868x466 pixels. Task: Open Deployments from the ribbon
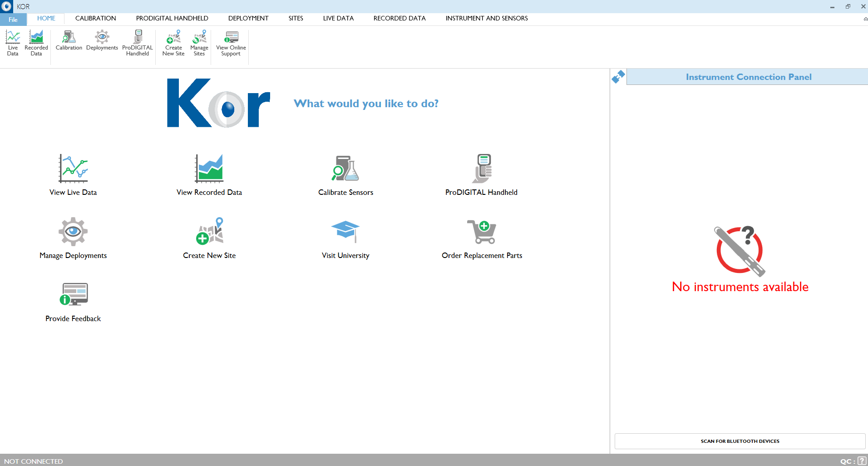pyautogui.click(x=102, y=40)
